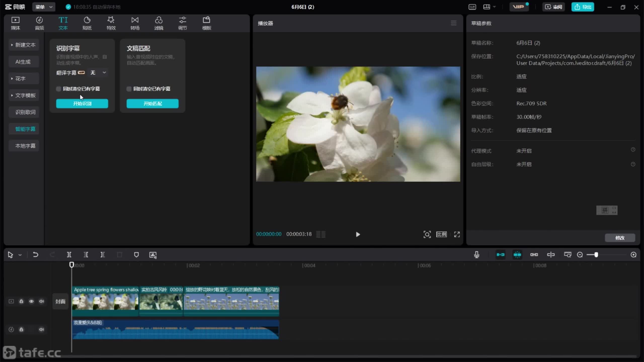Open the 翻译字幕 language dropdown
Image resolution: width=644 pixels, height=362 pixels.
pyautogui.click(x=98, y=73)
